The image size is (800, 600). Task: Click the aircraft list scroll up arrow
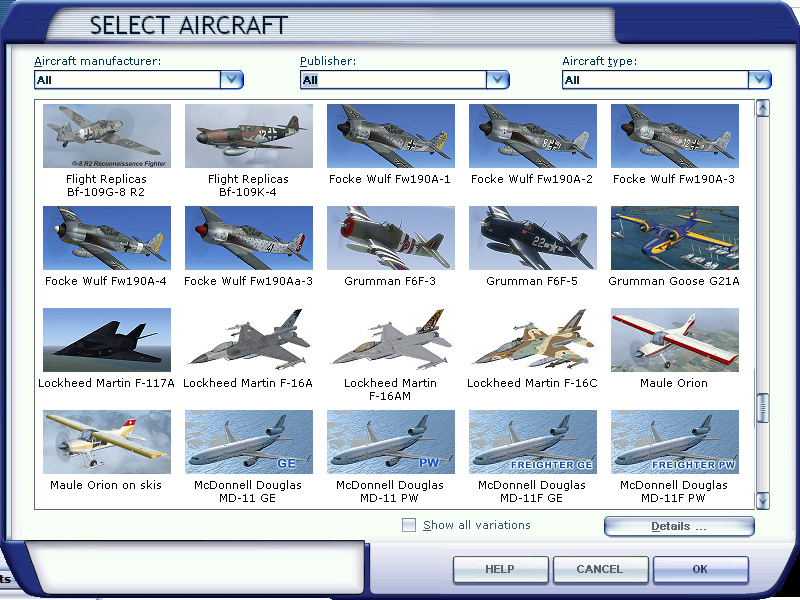pyautogui.click(x=763, y=108)
